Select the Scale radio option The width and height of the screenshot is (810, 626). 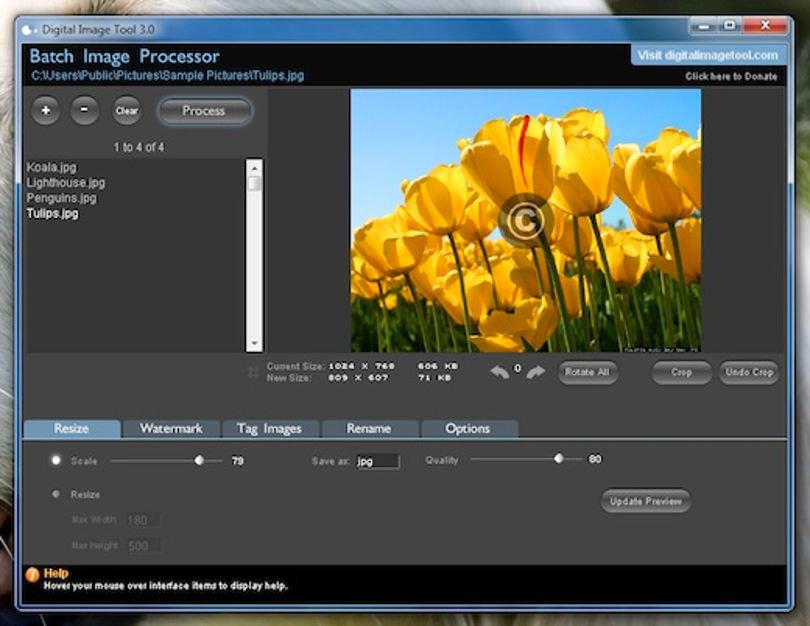point(56,460)
